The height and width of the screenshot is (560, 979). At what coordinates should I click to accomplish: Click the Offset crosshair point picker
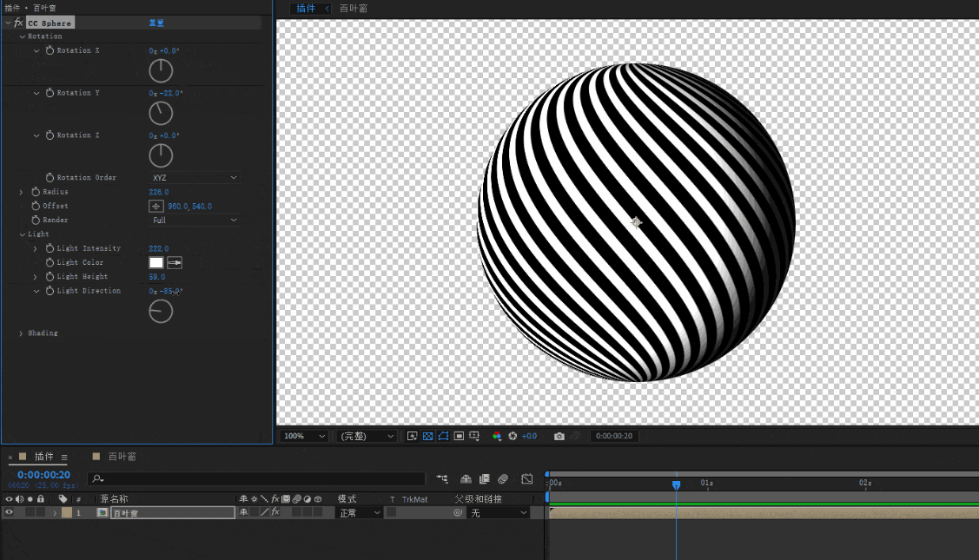(x=156, y=207)
